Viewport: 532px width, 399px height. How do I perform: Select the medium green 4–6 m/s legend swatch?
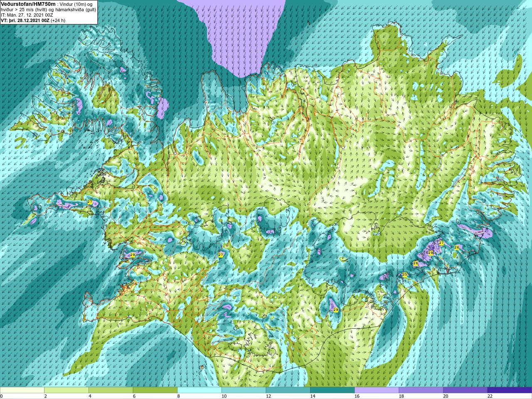[111, 390]
